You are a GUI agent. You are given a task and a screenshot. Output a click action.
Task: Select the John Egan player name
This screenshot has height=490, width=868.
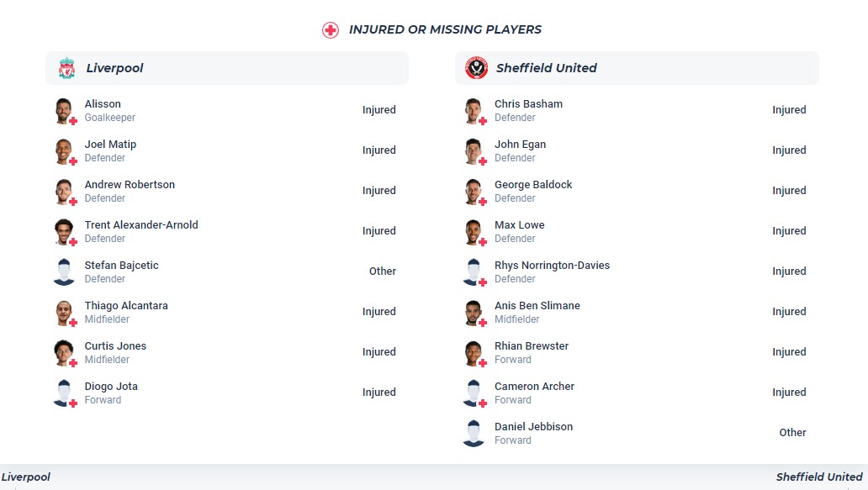tap(520, 145)
